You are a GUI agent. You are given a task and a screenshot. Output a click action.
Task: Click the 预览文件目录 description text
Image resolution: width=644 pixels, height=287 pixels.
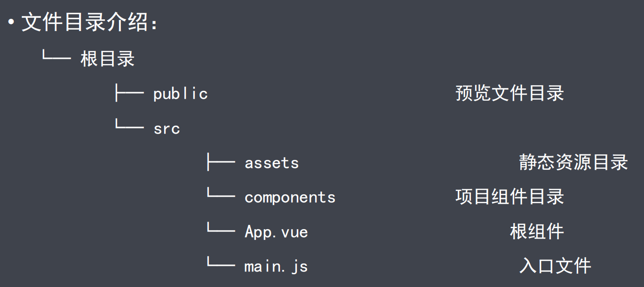point(509,93)
